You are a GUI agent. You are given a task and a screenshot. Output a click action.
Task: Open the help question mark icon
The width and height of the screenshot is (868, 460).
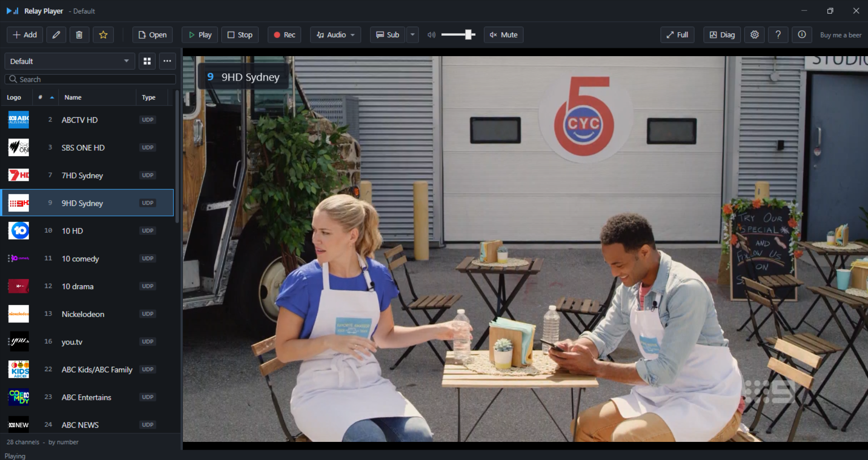coord(778,35)
